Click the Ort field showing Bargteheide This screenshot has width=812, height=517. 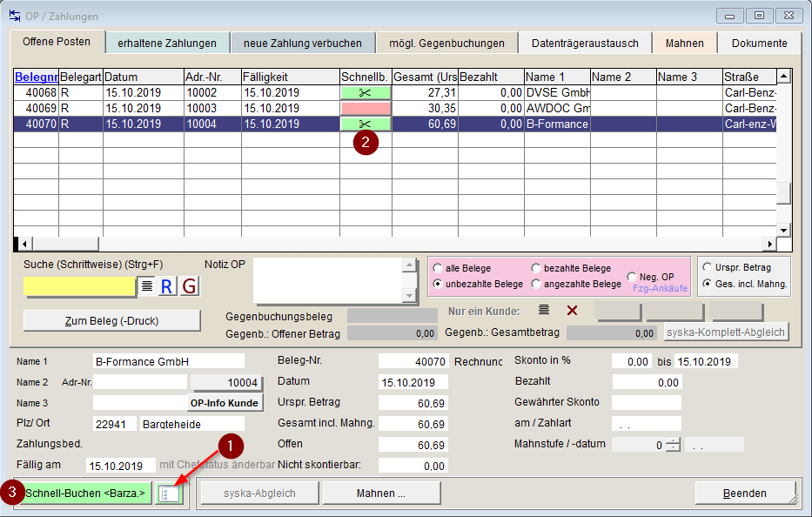[x=191, y=424]
